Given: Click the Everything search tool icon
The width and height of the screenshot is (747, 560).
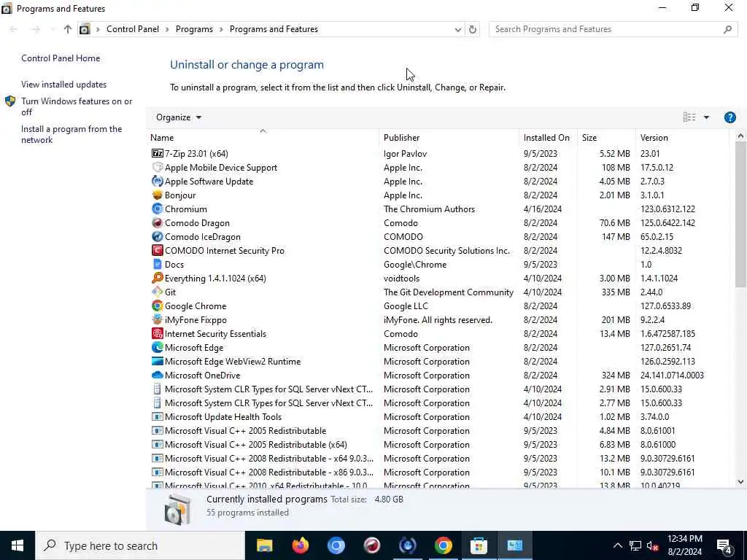Looking at the screenshot, I should tap(158, 278).
